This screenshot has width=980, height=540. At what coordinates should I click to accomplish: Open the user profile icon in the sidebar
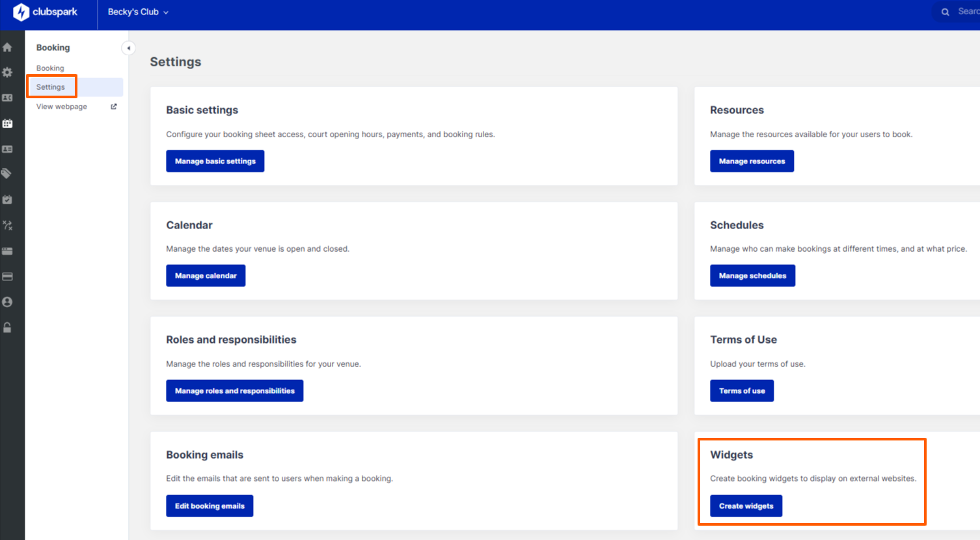coord(7,301)
